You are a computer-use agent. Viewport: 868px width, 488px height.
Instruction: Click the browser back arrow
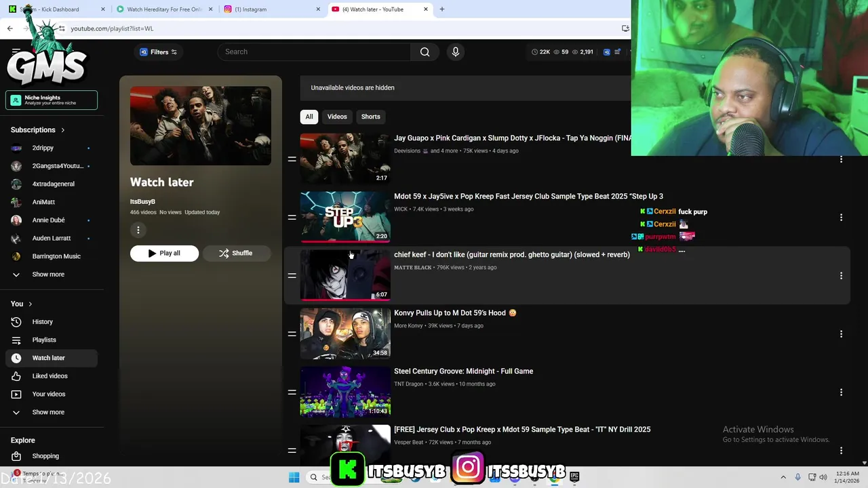[x=9, y=28]
